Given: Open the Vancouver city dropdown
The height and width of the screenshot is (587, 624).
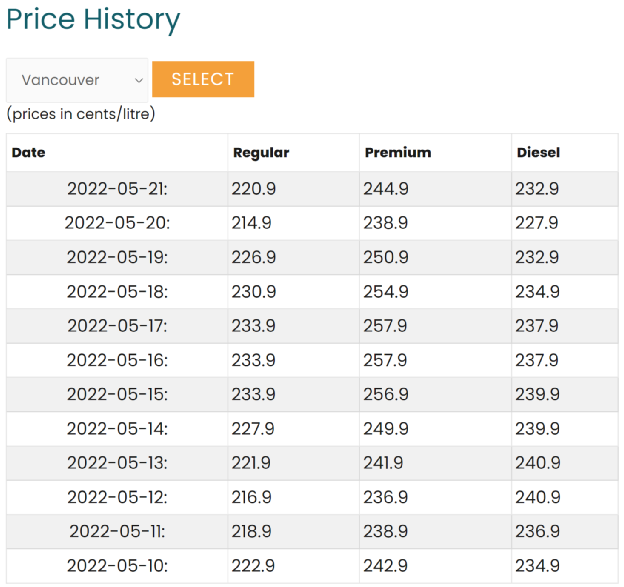Looking at the screenshot, I should [77, 80].
